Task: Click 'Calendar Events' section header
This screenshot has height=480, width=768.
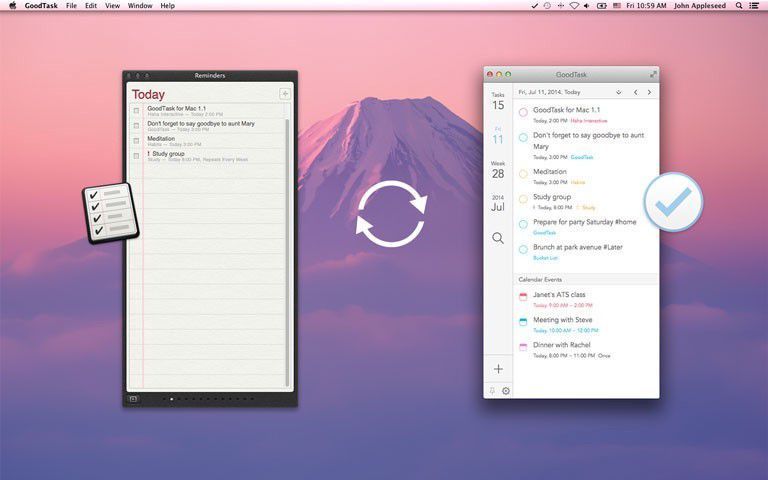Action: [x=586, y=279]
